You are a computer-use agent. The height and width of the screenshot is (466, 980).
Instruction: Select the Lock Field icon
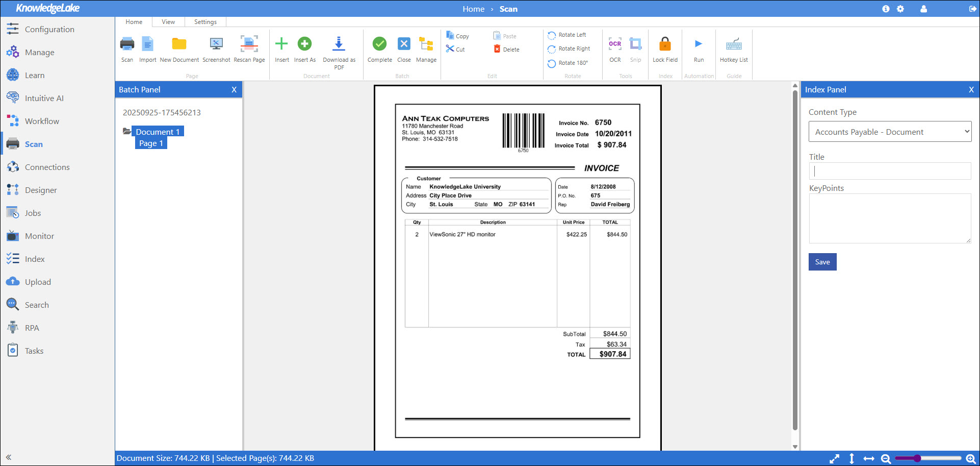click(x=665, y=44)
